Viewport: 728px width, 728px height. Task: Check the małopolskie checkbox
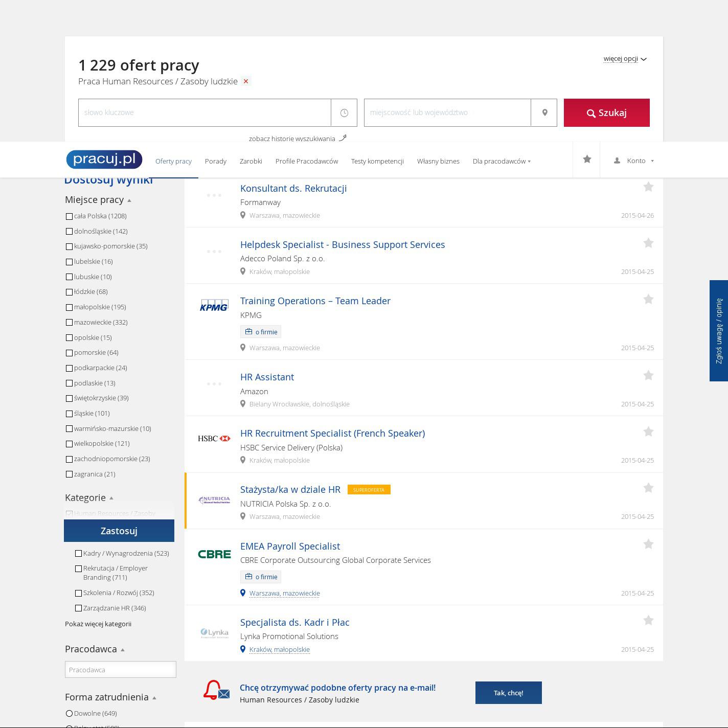point(69,307)
